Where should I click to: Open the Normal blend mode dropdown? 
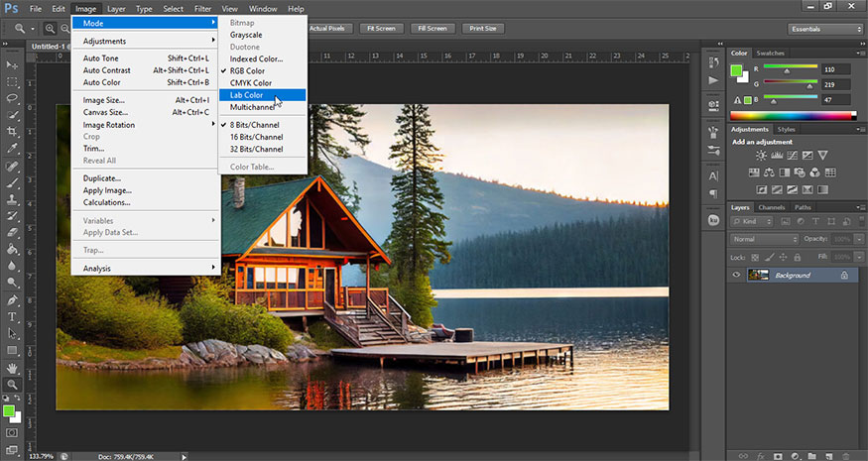point(764,239)
